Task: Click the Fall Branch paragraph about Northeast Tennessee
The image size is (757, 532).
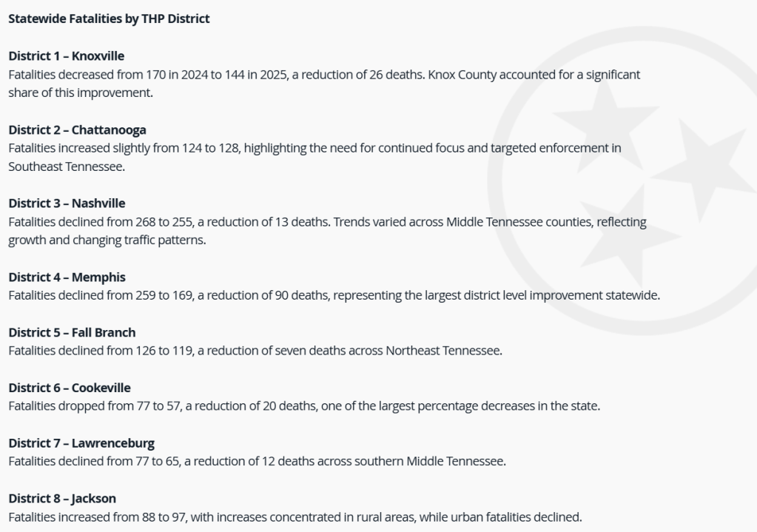Action: (x=255, y=351)
